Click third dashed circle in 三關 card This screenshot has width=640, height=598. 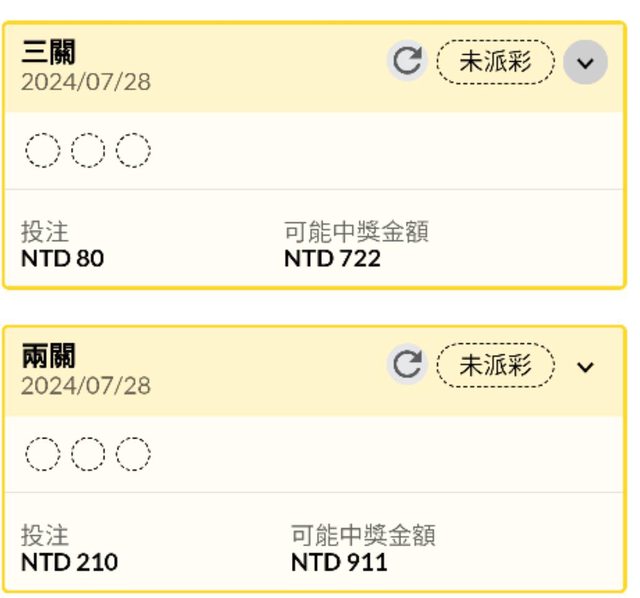[x=133, y=151]
